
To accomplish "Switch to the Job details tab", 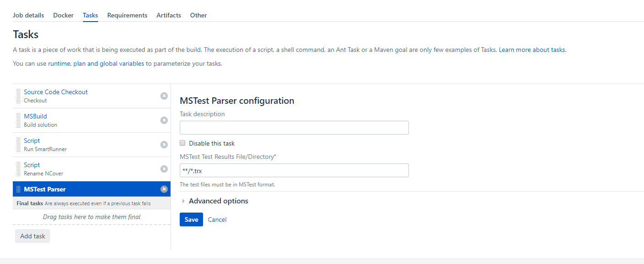I will pos(28,15).
